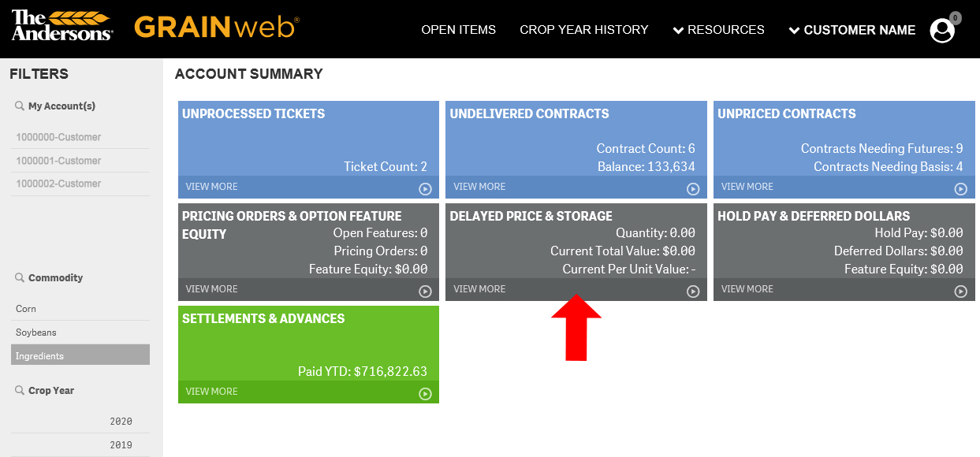Viewport: 980px width, 457px height.
Task: Click View More on Settlements & Advances
Action: pyautogui.click(x=212, y=392)
